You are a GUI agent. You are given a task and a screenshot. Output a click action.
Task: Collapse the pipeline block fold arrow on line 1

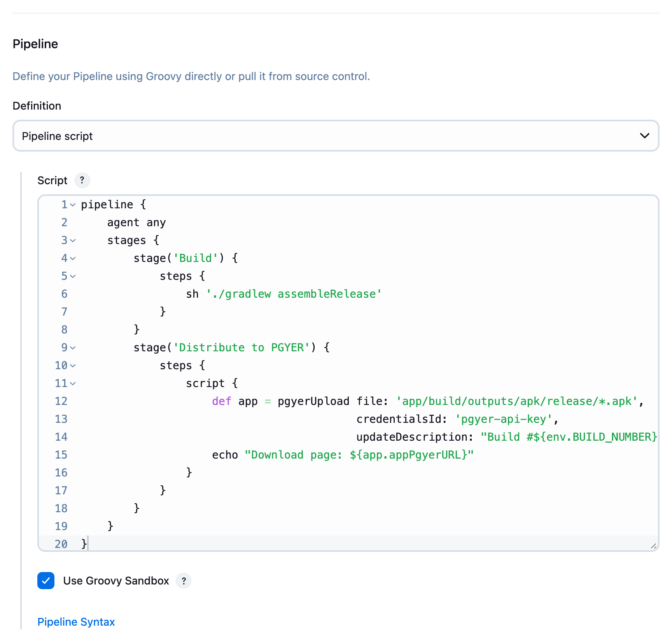pos(73,205)
